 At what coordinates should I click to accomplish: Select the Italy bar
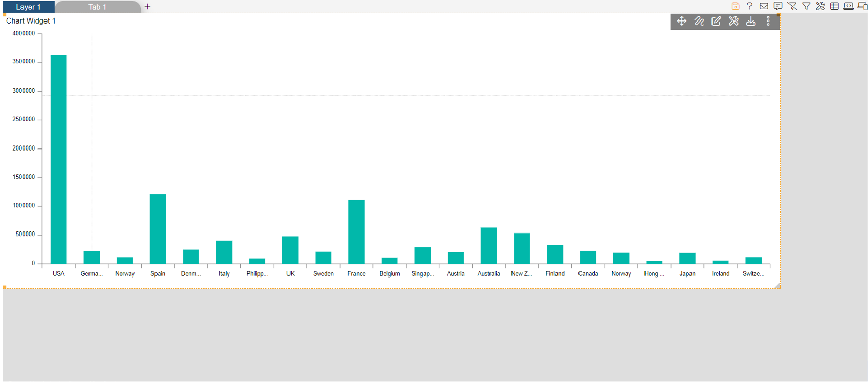click(224, 252)
